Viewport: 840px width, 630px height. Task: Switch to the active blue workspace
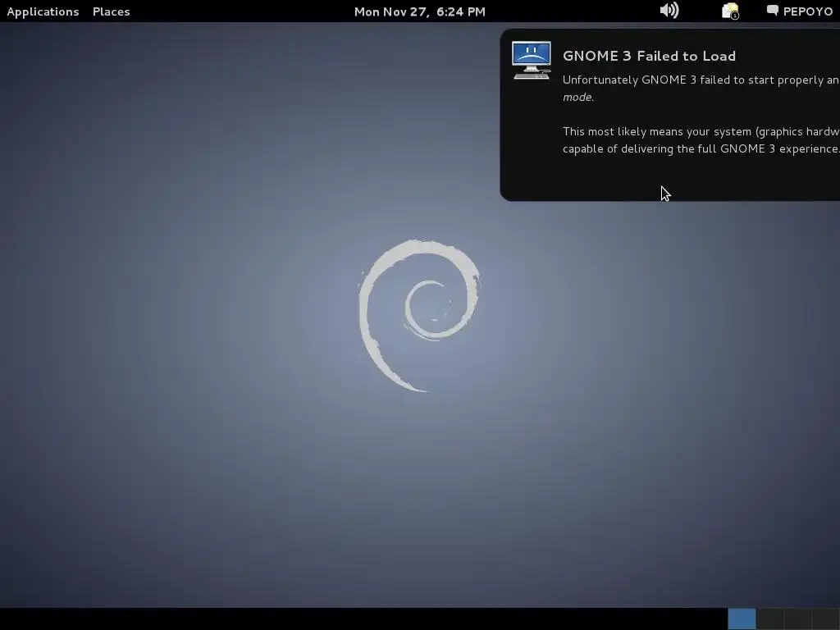742,619
